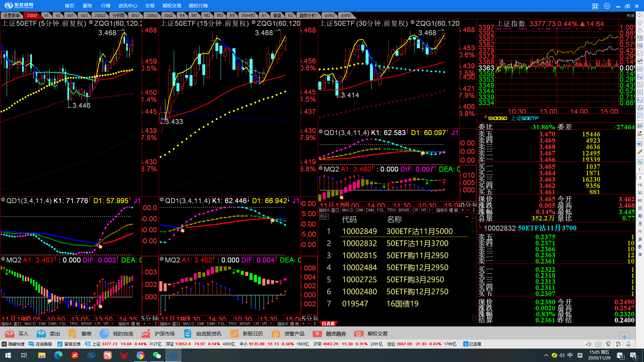Screen dimensions: 644x362
Task: Click MACD indicator button under 15-minute chart
Action: coord(189,324)
